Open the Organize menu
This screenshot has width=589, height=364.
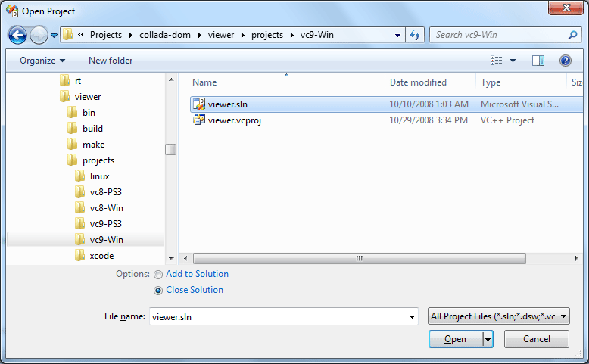[42, 61]
